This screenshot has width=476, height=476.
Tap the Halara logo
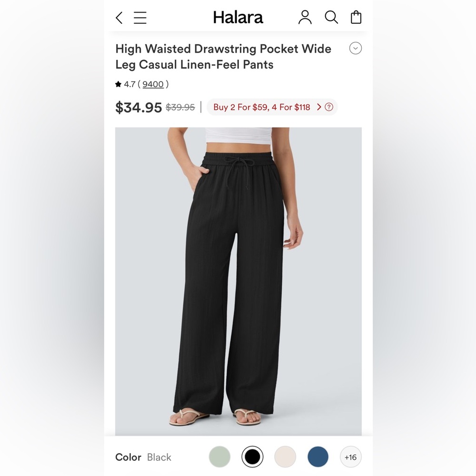click(x=238, y=17)
